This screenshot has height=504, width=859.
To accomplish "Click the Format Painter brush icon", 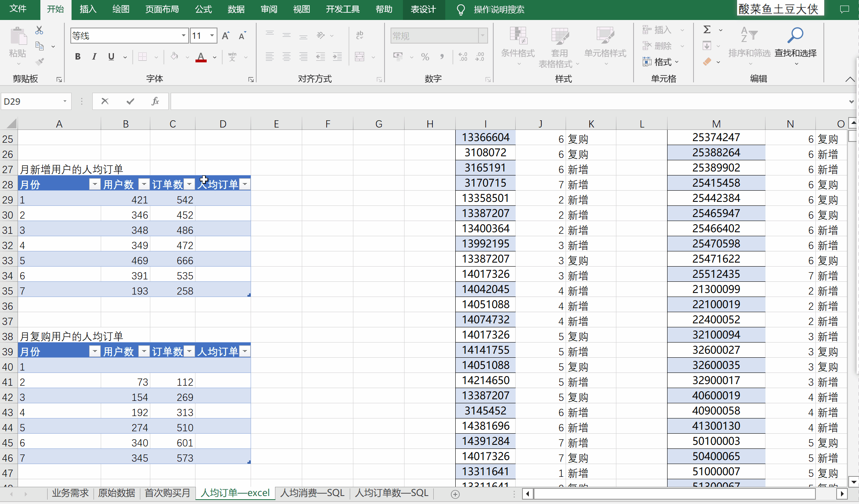I will tap(39, 62).
